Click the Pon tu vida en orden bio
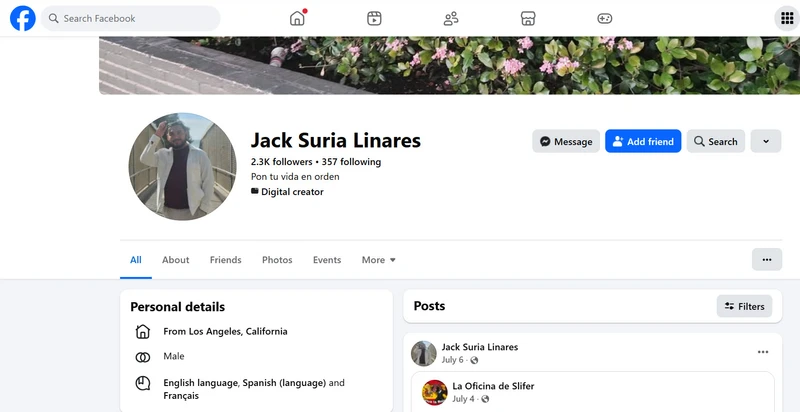Screen dimensions: 800x412 click(295, 177)
